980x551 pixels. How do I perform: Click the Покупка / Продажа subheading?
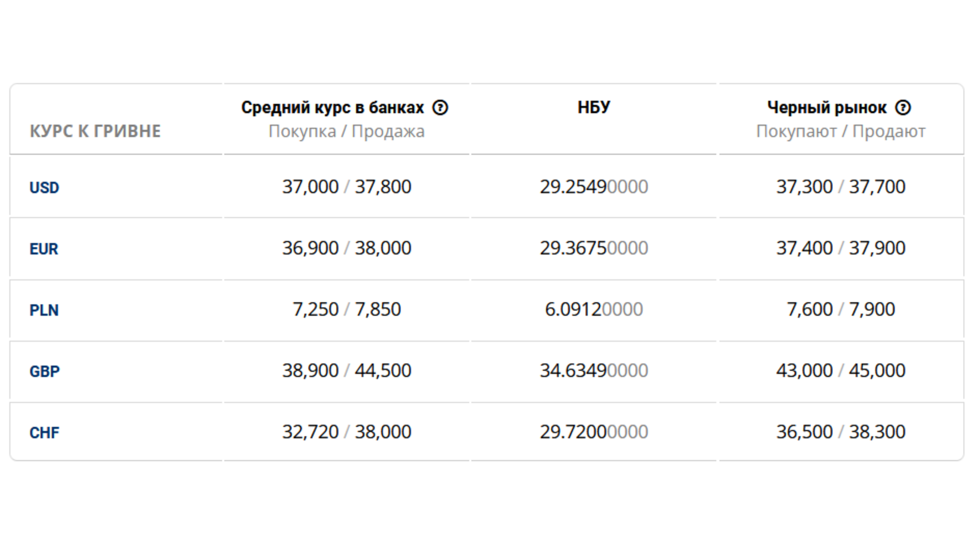347,131
